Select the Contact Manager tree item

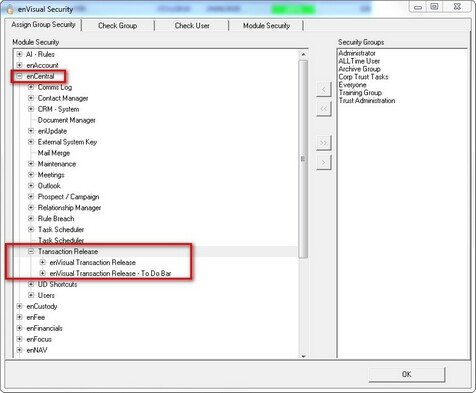63,98
